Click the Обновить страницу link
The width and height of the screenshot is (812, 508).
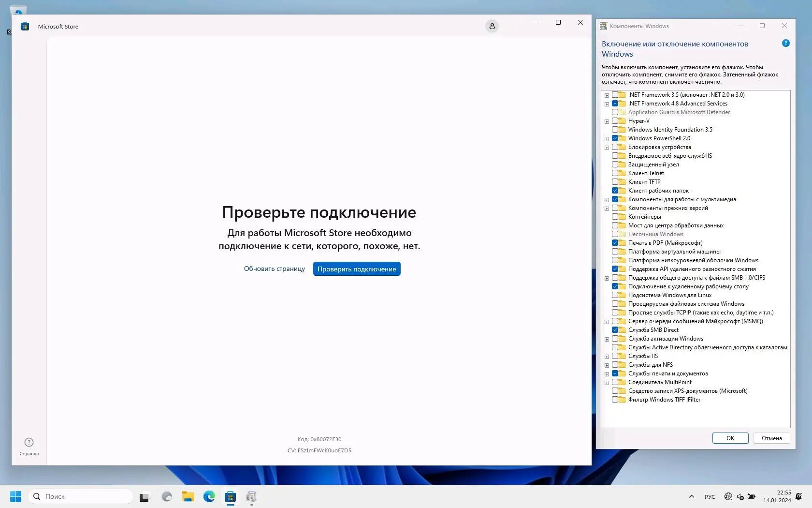click(274, 269)
